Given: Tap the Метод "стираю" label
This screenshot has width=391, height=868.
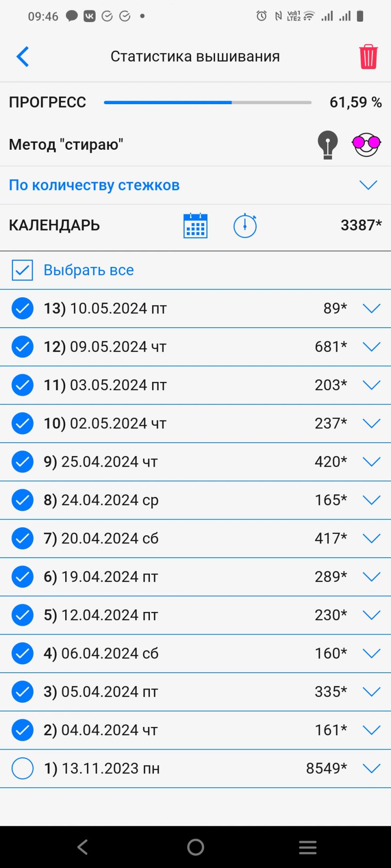Looking at the screenshot, I should (x=66, y=145).
